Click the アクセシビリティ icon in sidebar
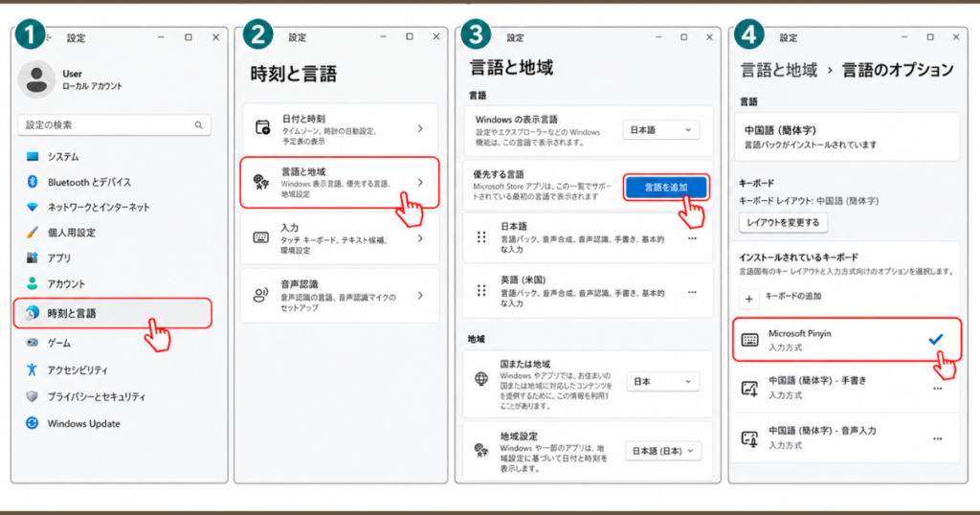The height and width of the screenshot is (515, 980). [32, 369]
